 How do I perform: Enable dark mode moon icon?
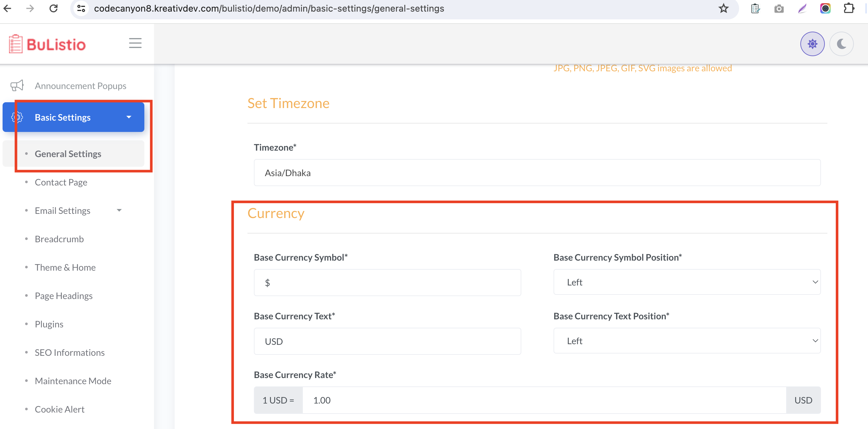(x=841, y=44)
